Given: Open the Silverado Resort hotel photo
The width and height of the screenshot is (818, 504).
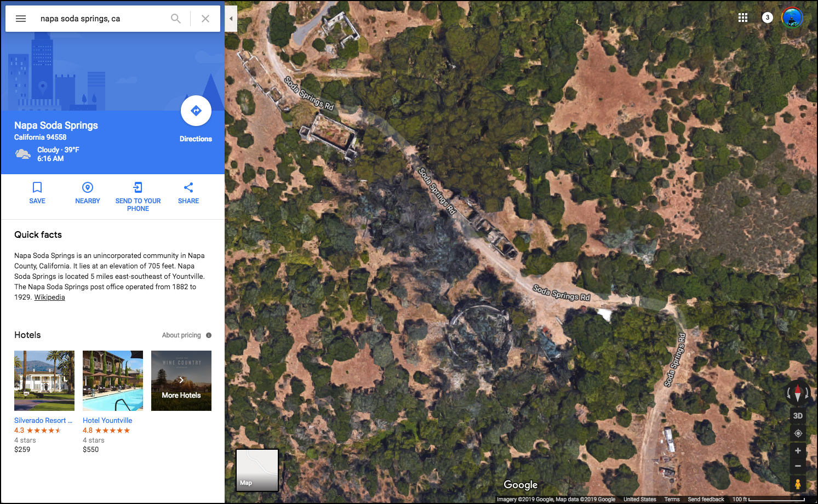Looking at the screenshot, I should [44, 381].
